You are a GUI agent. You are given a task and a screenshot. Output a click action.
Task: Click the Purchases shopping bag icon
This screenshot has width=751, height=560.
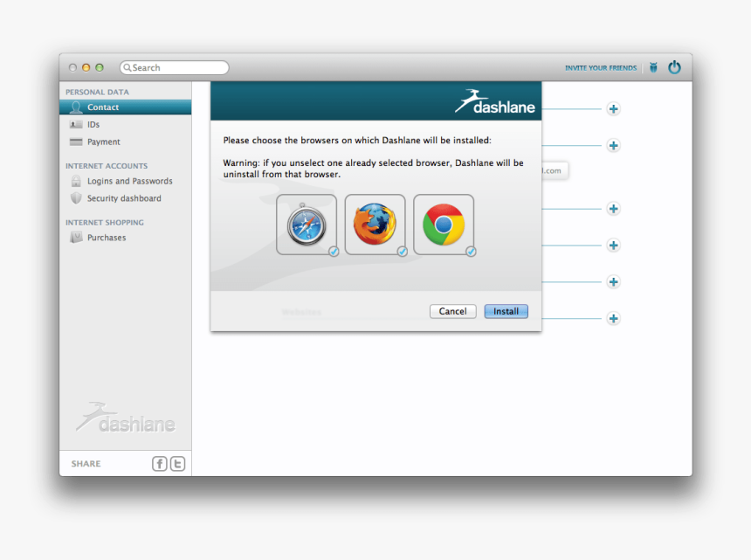coord(76,237)
